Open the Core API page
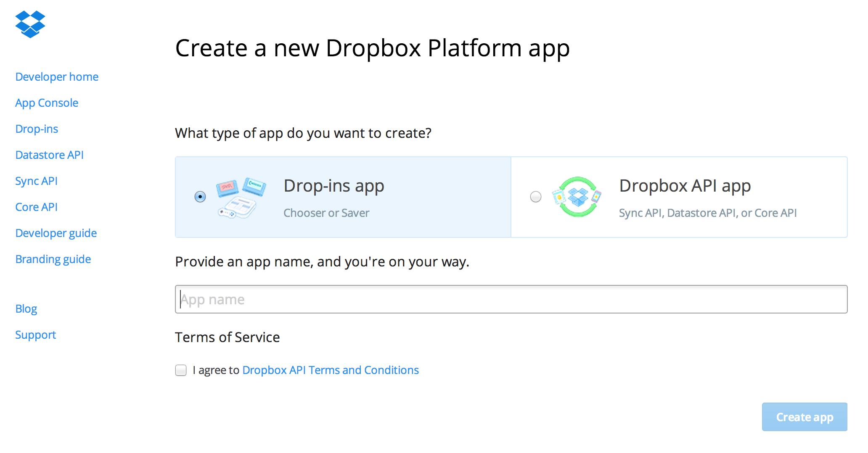This screenshot has height=453, width=868. [x=36, y=207]
